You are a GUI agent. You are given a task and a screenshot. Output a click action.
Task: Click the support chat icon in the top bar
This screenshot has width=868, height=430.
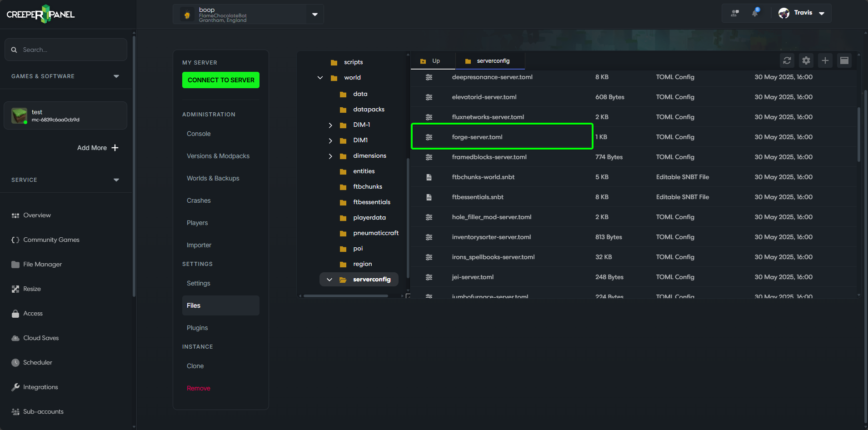[734, 13]
